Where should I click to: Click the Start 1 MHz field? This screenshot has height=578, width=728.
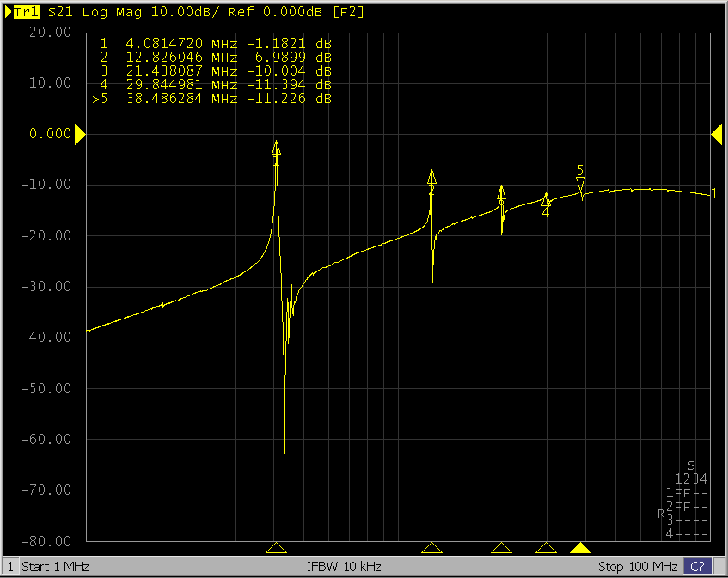[55, 567]
